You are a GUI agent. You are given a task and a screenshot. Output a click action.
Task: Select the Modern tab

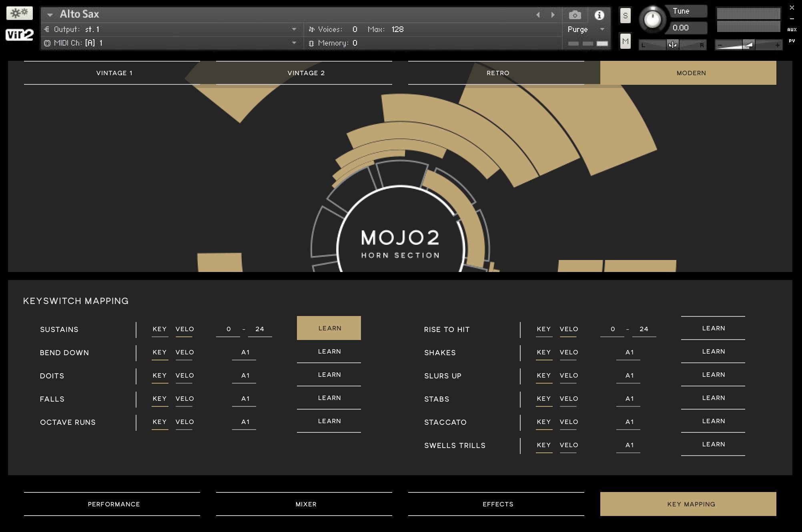point(688,73)
